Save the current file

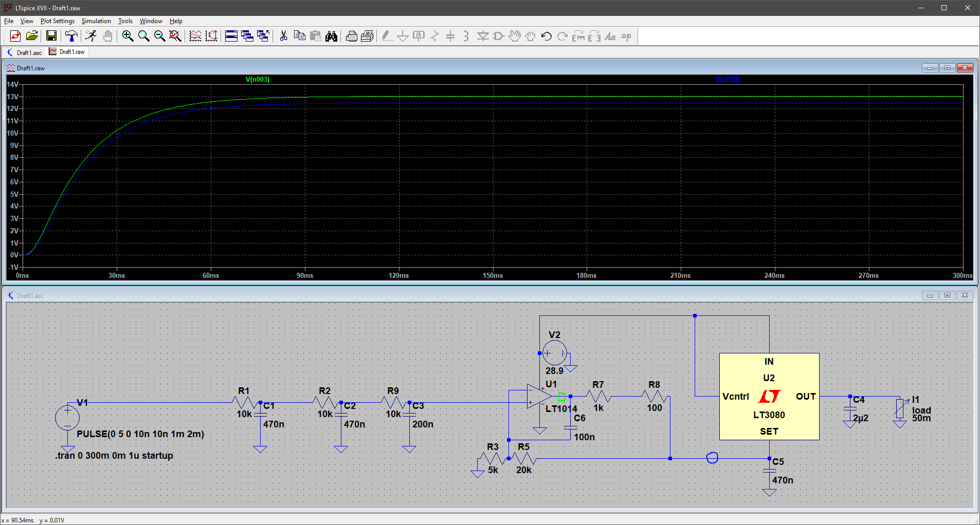pos(51,36)
